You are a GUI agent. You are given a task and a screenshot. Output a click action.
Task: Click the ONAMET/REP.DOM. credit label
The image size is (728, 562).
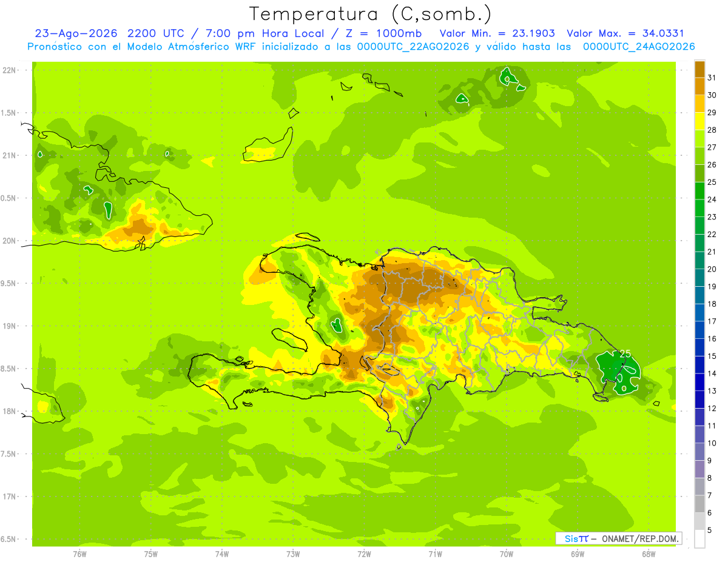point(639,538)
